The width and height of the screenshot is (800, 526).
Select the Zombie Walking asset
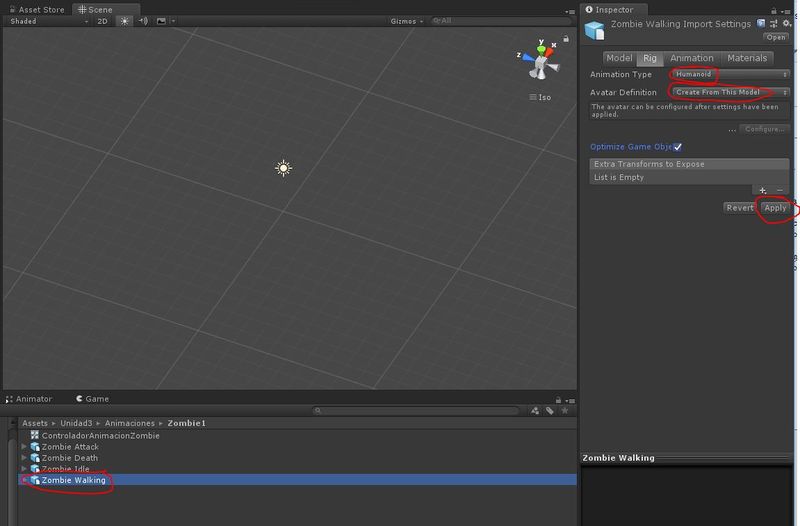[x=298, y=480]
